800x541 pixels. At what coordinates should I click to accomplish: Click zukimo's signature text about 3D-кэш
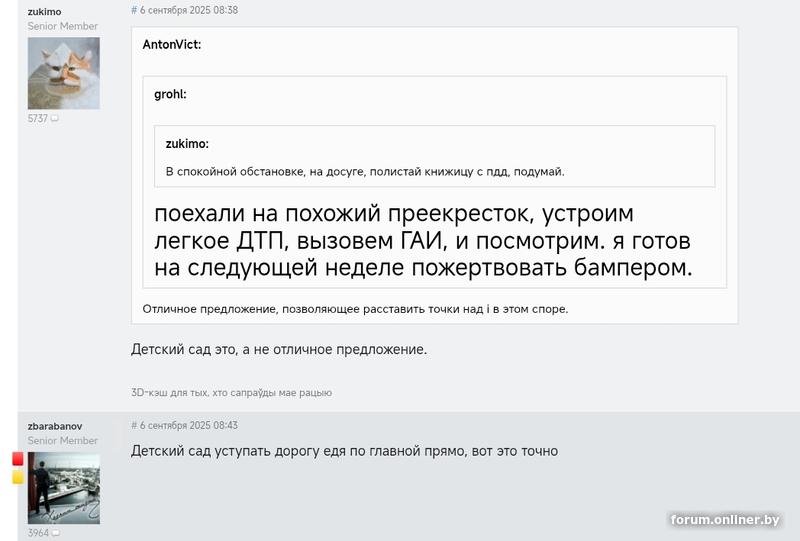pyautogui.click(x=231, y=393)
